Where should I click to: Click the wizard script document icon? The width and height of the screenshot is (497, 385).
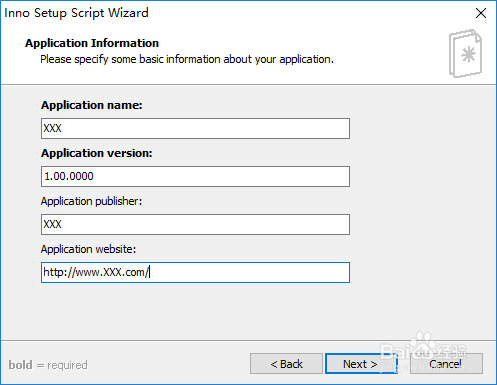click(x=465, y=53)
